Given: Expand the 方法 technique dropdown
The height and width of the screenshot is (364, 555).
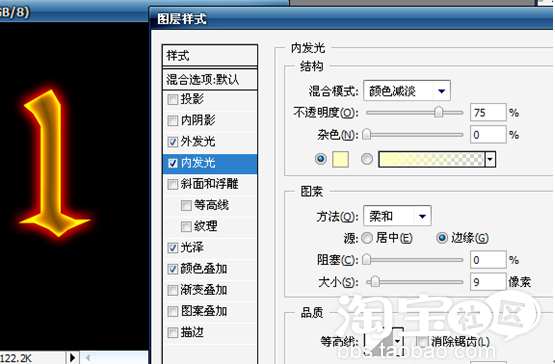Looking at the screenshot, I should click(397, 216).
